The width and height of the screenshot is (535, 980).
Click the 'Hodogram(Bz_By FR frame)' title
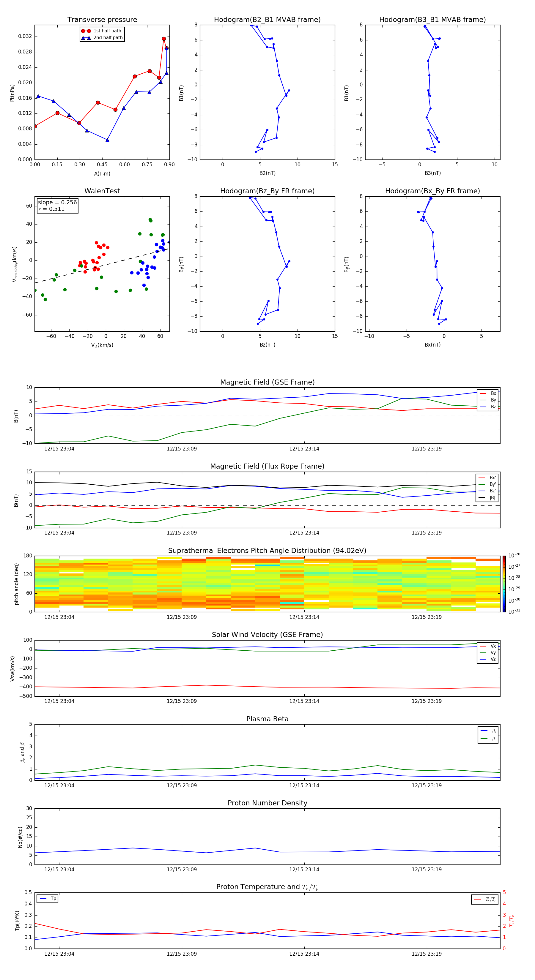[x=267, y=191]
